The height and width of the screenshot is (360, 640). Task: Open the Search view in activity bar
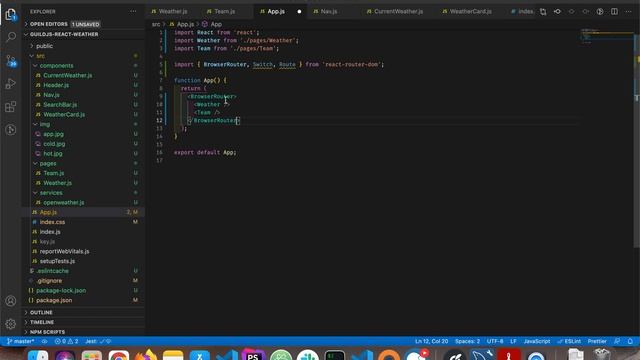(x=11, y=37)
